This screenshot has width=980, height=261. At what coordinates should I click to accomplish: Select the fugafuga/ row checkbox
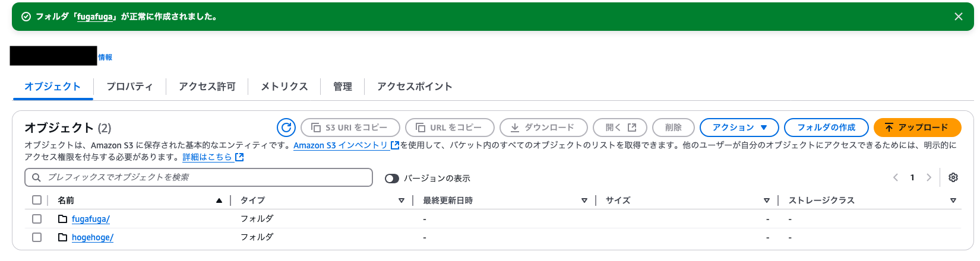(x=37, y=219)
